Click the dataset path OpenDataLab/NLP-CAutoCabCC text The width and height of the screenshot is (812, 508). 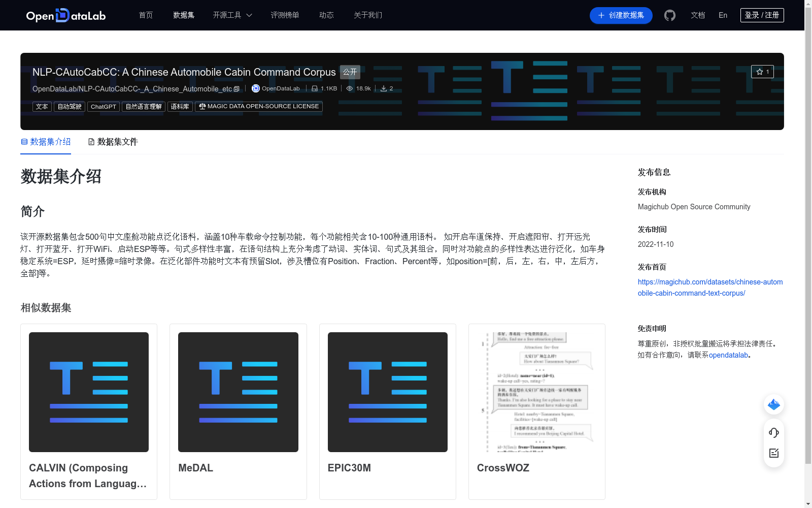tap(132, 89)
